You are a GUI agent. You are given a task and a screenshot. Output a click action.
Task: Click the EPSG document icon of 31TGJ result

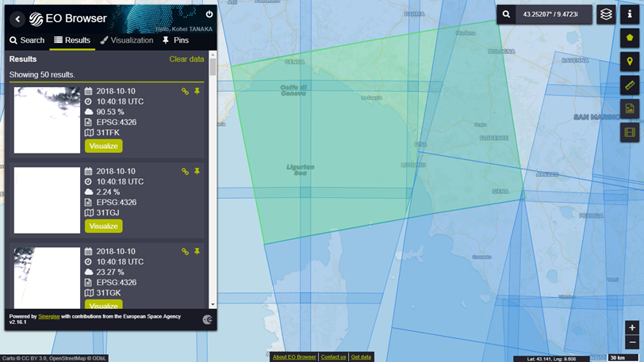pyautogui.click(x=88, y=202)
